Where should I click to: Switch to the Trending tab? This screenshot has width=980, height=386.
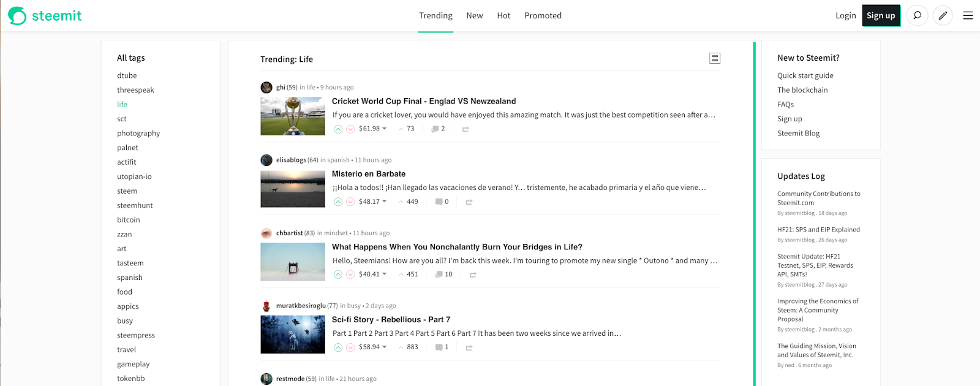(x=435, y=16)
